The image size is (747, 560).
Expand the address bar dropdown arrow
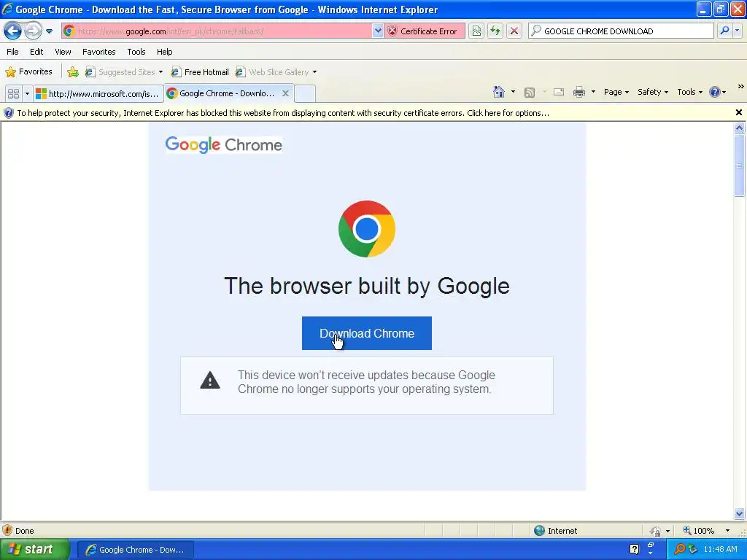coord(377,31)
